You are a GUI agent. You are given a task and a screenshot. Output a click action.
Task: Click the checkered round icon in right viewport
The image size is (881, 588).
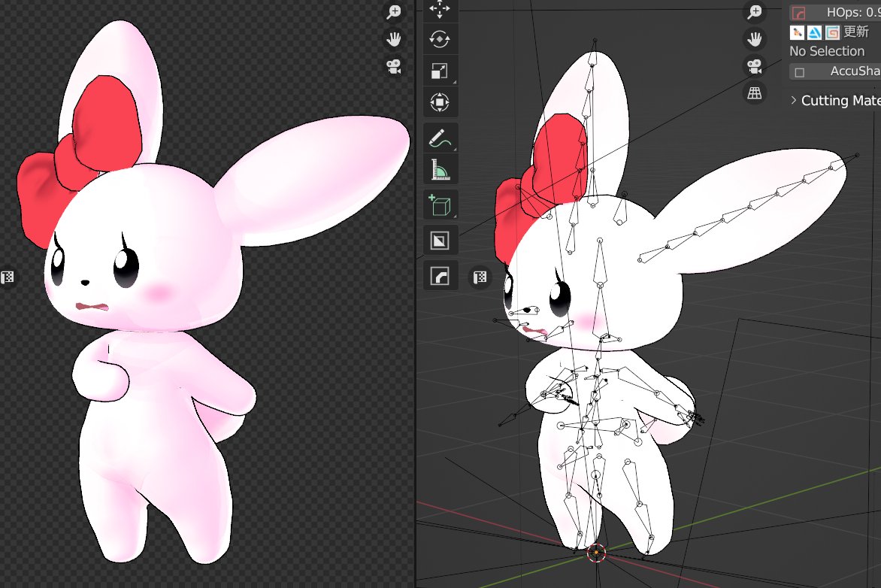[x=480, y=277]
